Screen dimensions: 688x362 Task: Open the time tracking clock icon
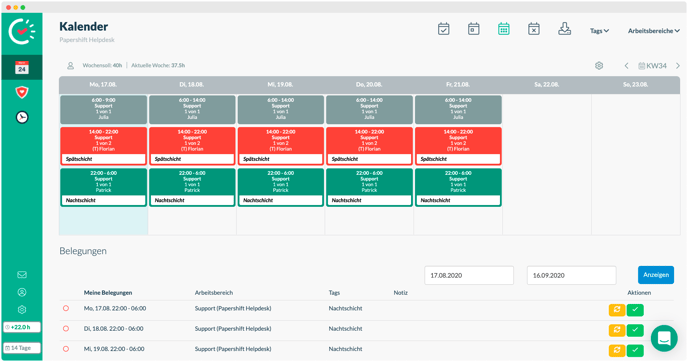coord(22,117)
